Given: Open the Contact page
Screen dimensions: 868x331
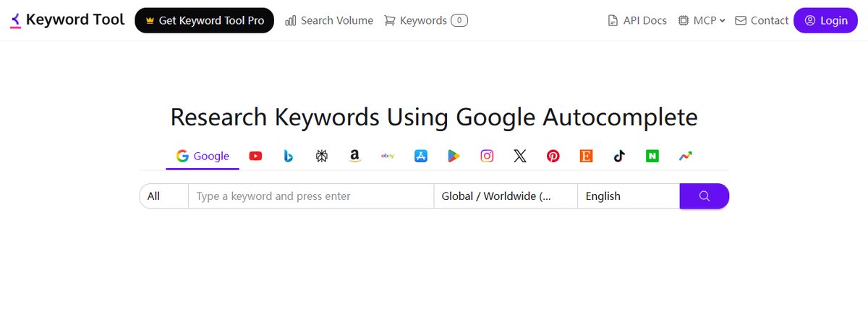Looking at the screenshot, I should pyautogui.click(x=762, y=20).
